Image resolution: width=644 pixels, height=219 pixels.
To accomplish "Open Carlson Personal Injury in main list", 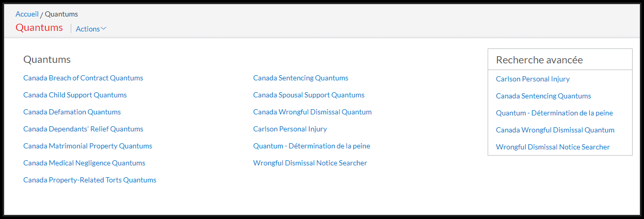I will coord(290,129).
